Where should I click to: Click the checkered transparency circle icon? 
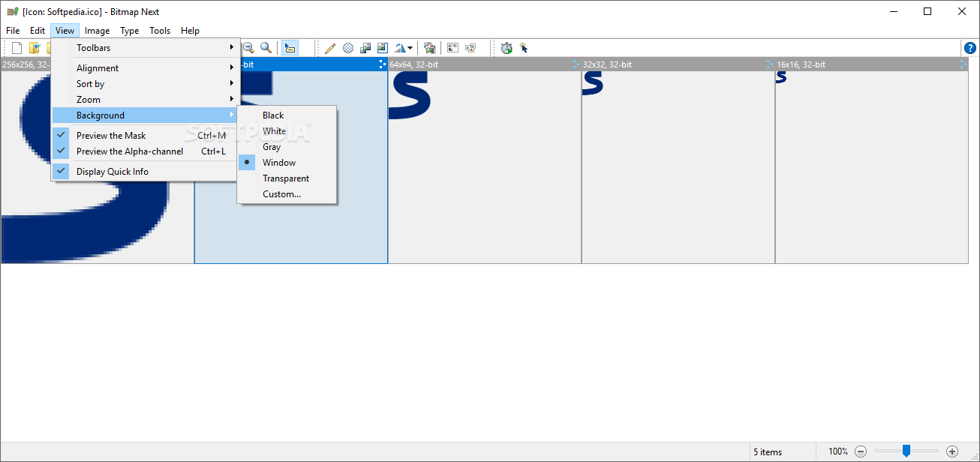click(x=348, y=48)
